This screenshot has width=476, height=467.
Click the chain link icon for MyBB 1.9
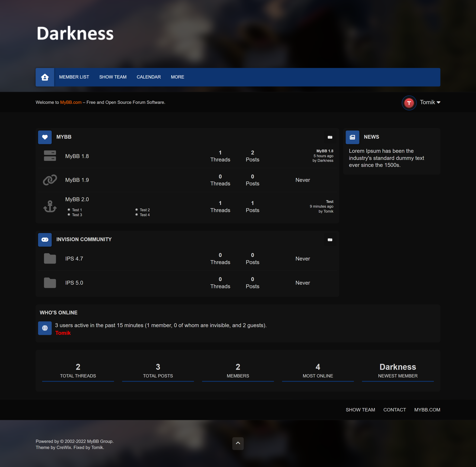[x=50, y=180]
